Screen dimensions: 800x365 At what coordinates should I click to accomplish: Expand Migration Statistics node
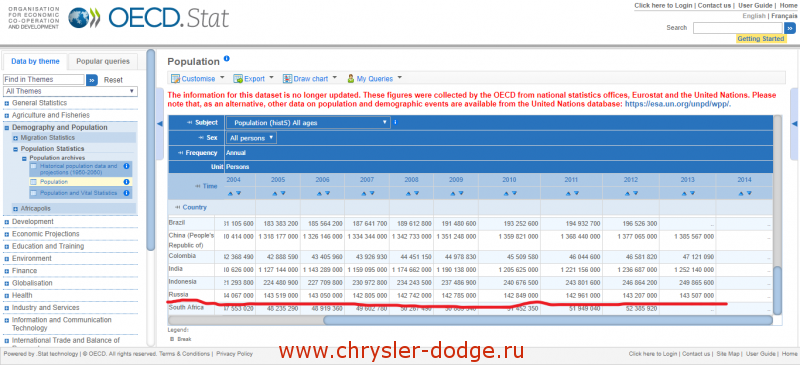pyautogui.click(x=15, y=138)
